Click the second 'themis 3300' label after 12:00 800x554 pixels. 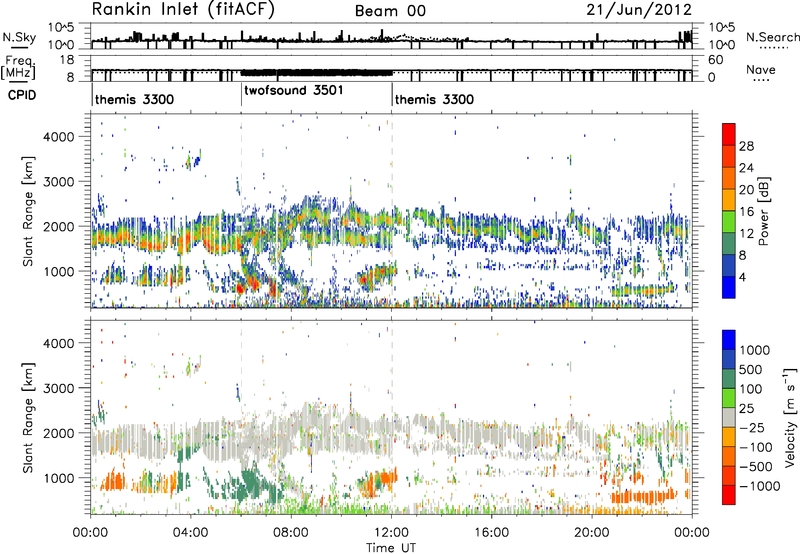point(434,99)
